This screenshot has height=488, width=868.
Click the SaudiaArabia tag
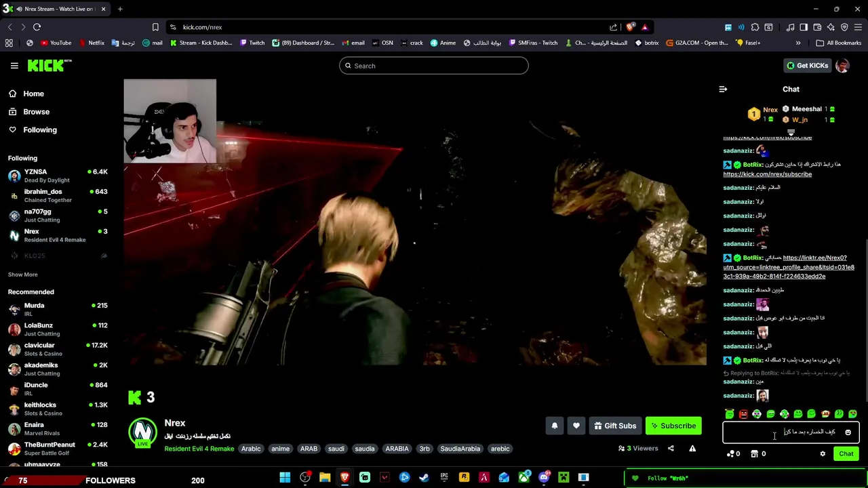pos(460,449)
